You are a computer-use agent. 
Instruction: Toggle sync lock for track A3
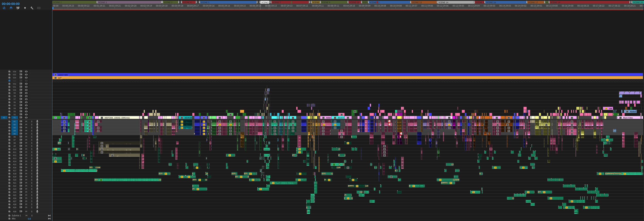(x=21, y=128)
